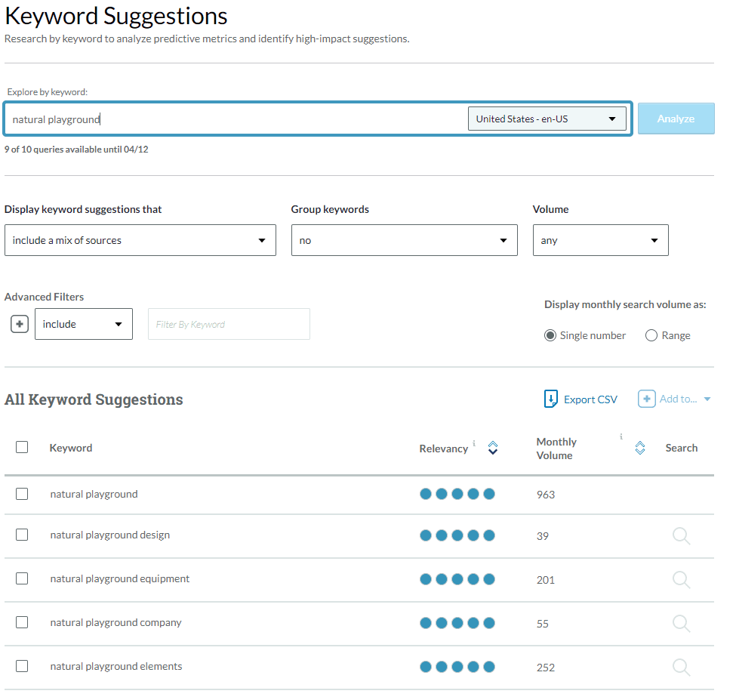Click the Filter By Keyword field

229,324
